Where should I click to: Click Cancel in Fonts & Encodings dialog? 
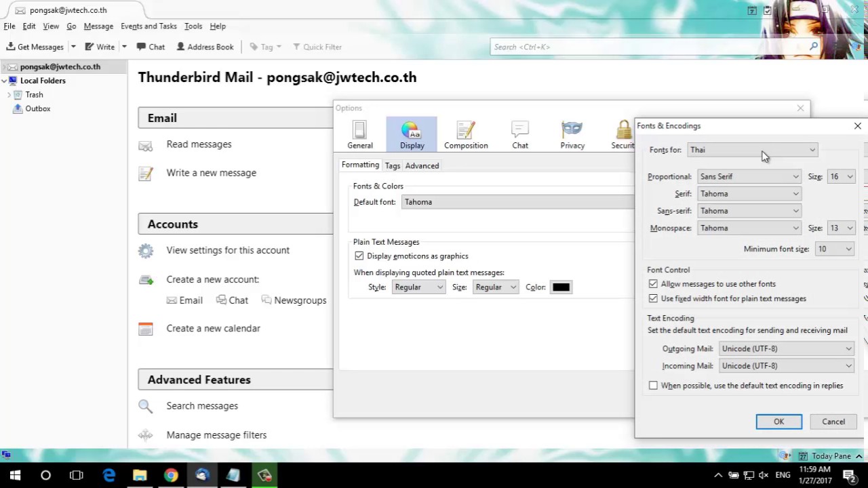click(x=833, y=422)
